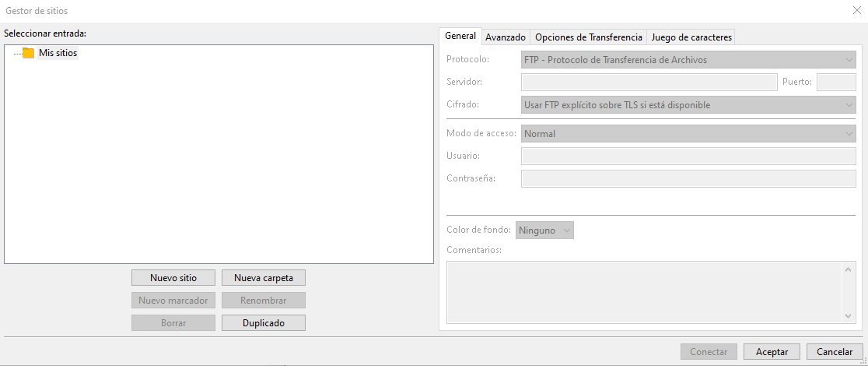868x366 pixels.
Task: Open the Opciones de Transferencia tab
Action: tap(589, 37)
